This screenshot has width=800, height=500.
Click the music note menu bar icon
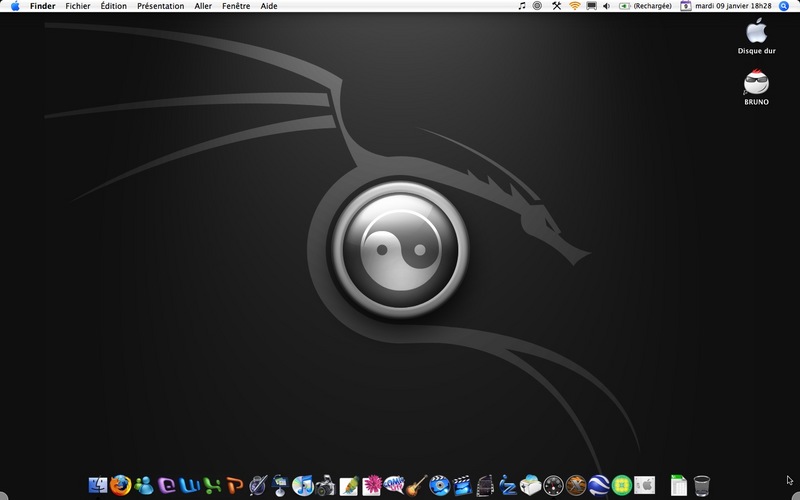tap(521, 6)
